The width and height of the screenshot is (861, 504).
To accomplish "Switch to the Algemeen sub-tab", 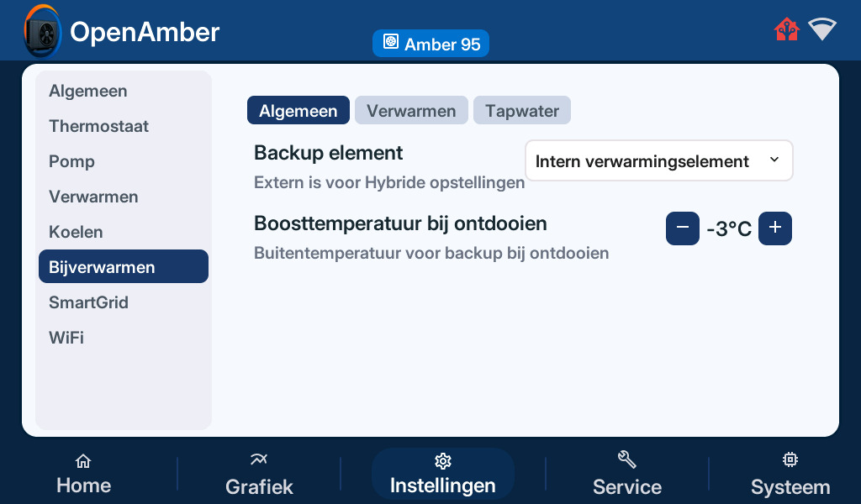I will click(298, 110).
